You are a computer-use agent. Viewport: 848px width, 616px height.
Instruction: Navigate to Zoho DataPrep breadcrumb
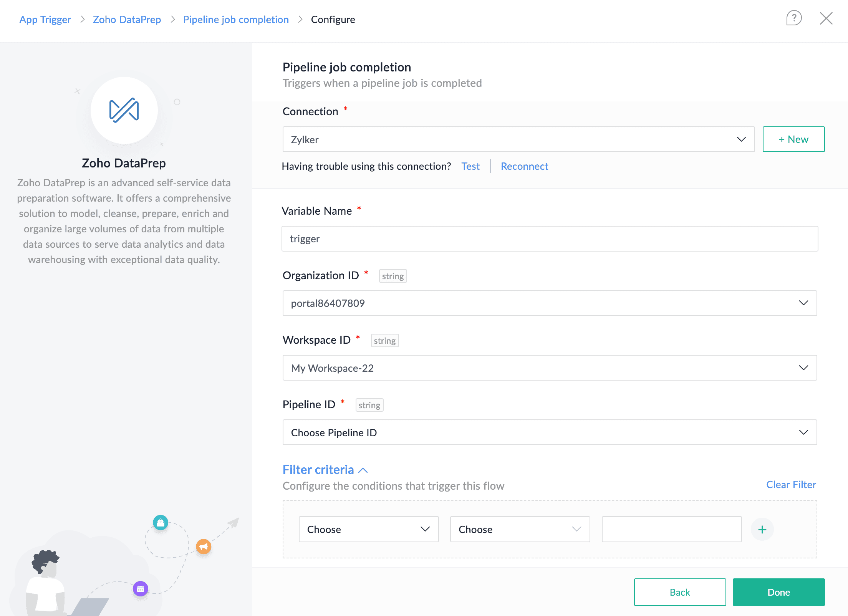(127, 20)
